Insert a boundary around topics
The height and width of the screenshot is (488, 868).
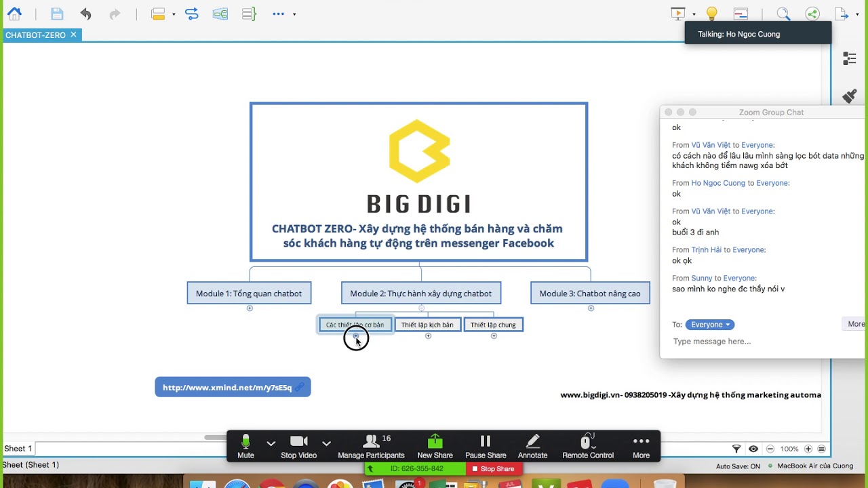220,14
